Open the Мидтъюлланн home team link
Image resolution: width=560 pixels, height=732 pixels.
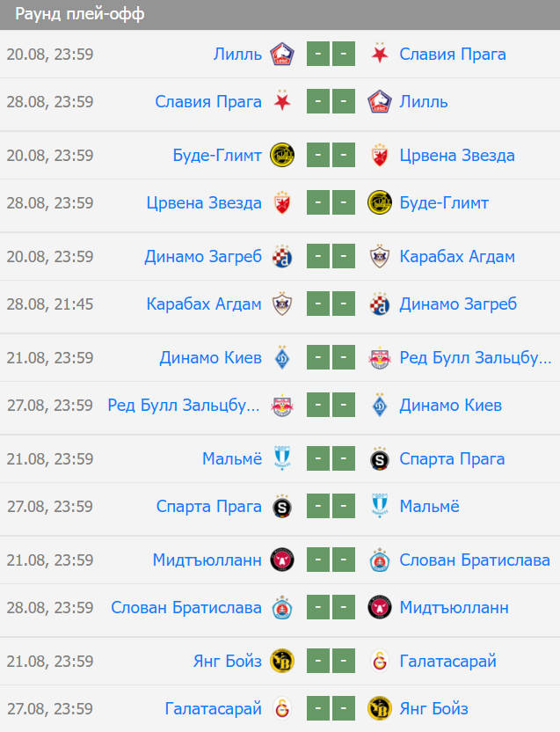pos(207,560)
